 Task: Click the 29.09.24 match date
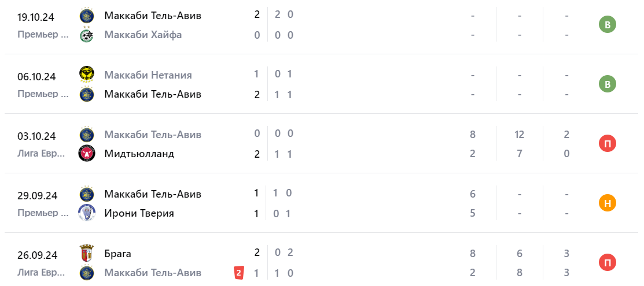pyautogui.click(x=36, y=195)
